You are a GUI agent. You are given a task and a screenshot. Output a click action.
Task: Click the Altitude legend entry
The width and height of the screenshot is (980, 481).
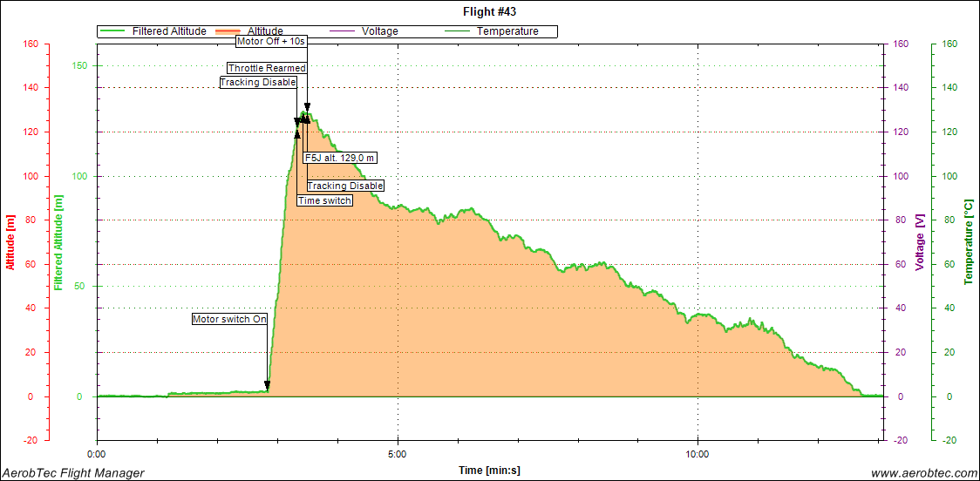coord(248,31)
